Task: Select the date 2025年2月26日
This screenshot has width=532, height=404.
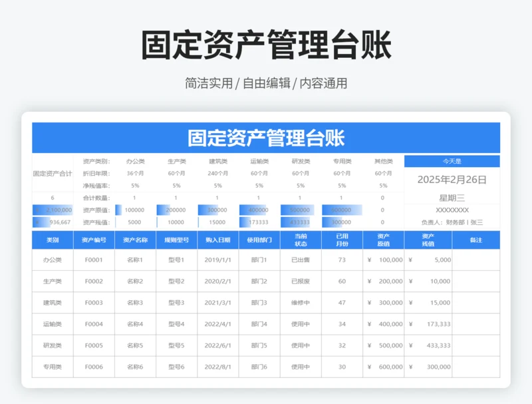Action: [452, 180]
